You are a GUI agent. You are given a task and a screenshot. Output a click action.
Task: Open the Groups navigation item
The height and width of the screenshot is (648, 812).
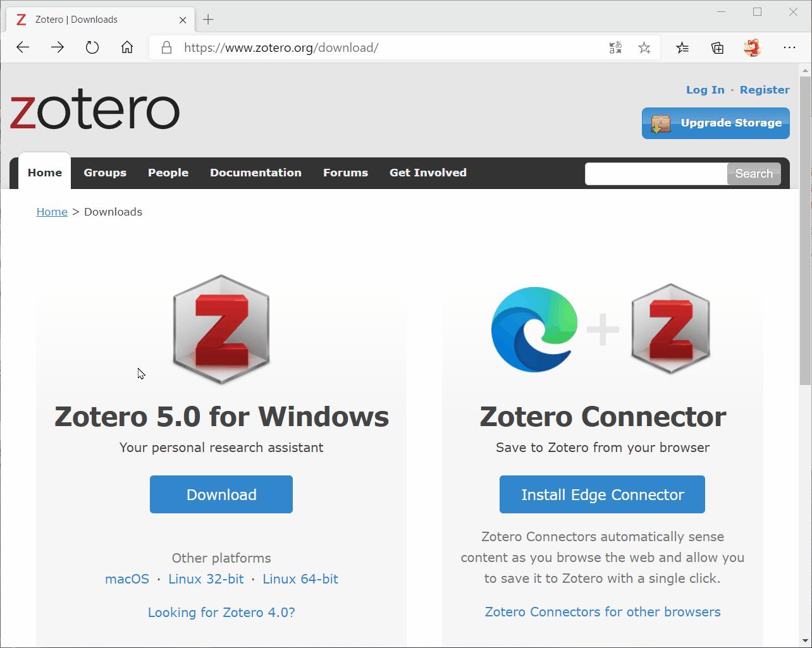coord(105,173)
